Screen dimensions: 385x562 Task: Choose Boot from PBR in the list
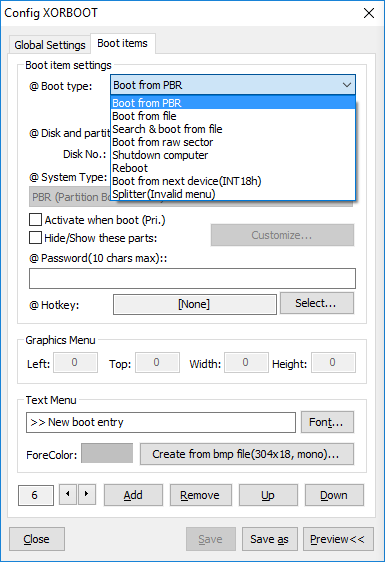click(x=233, y=103)
